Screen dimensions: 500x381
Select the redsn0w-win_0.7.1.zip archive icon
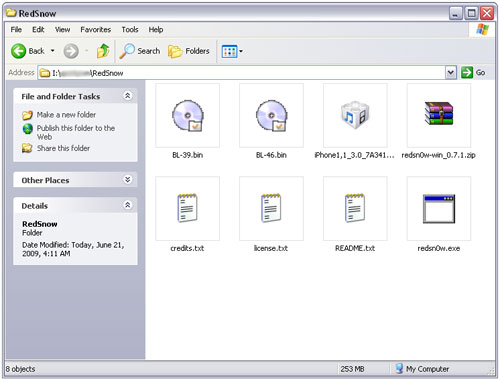[x=439, y=113]
